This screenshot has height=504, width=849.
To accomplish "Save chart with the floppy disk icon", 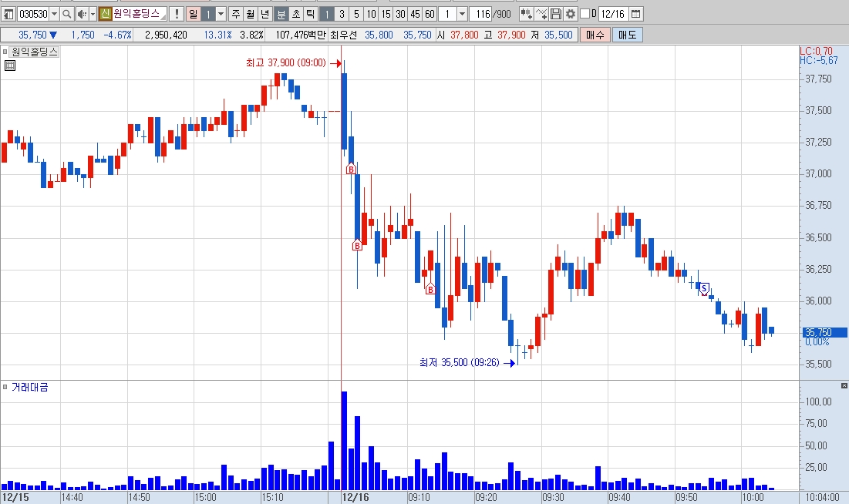I will [555, 14].
